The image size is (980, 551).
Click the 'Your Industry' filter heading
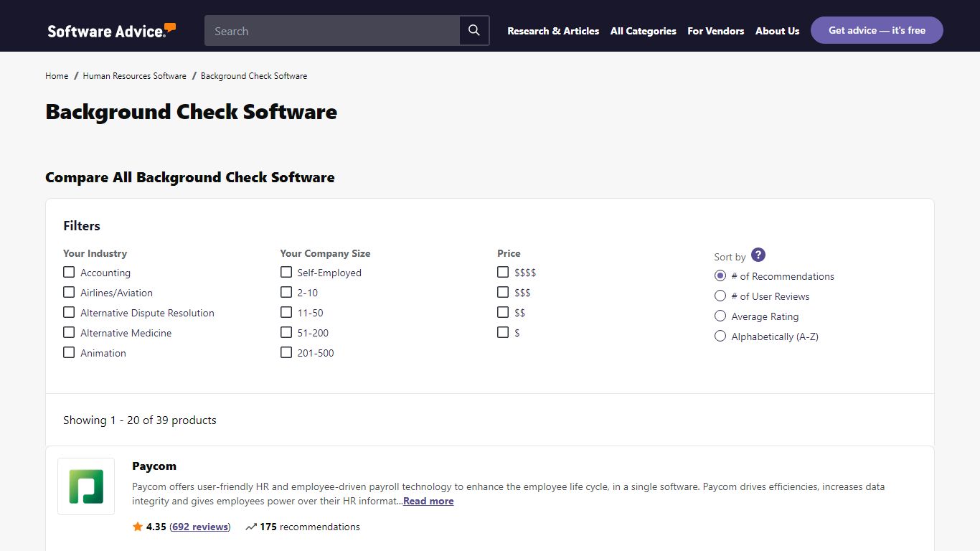click(95, 253)
